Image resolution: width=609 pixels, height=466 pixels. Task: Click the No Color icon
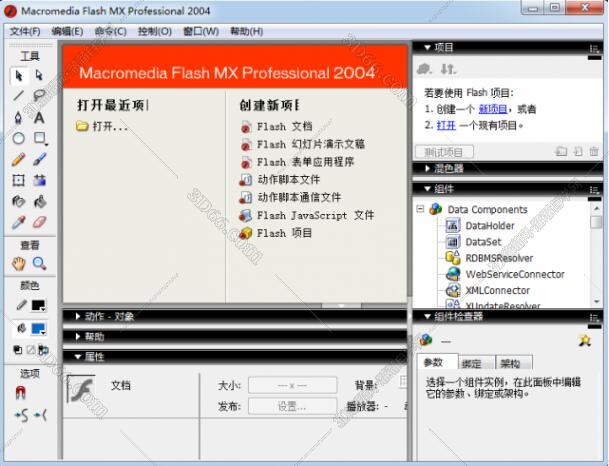coord(30,350)
